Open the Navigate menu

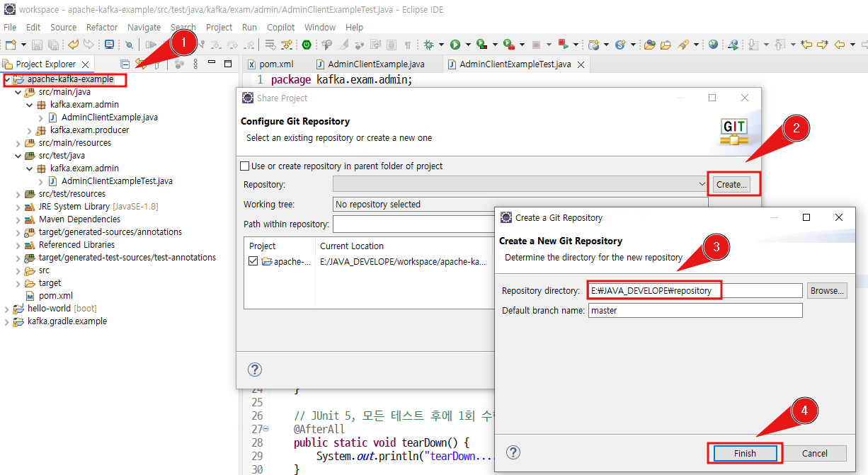coord(144,27)
